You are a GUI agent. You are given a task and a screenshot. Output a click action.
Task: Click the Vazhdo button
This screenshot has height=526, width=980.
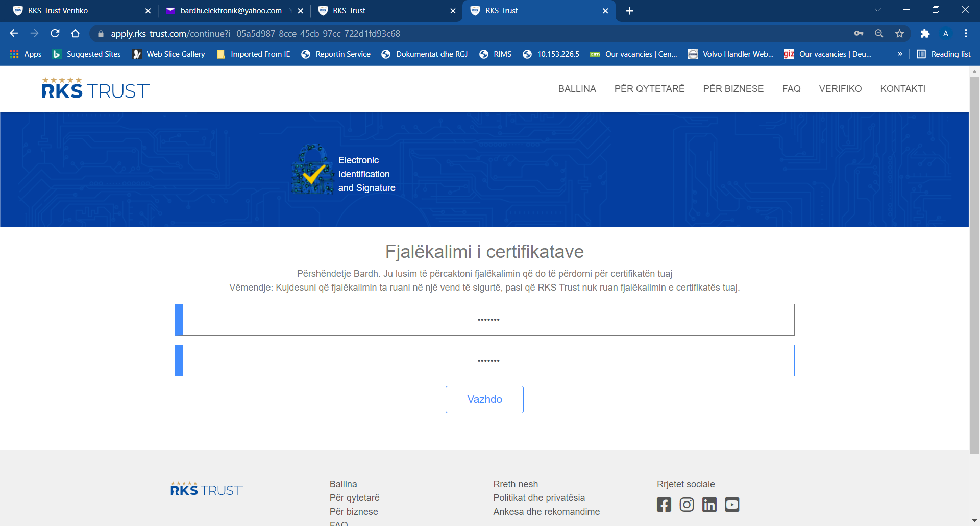click(x=484, y=399)
